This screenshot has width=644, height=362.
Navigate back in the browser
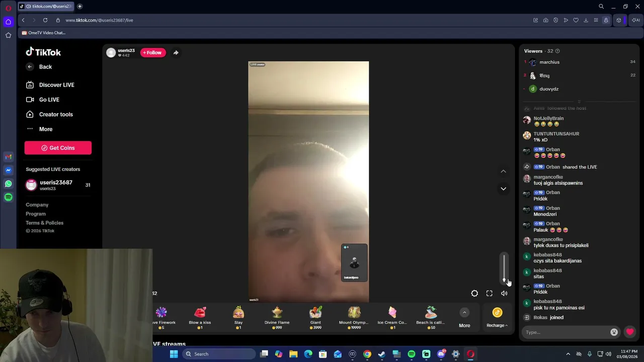(x=23, y=20)
